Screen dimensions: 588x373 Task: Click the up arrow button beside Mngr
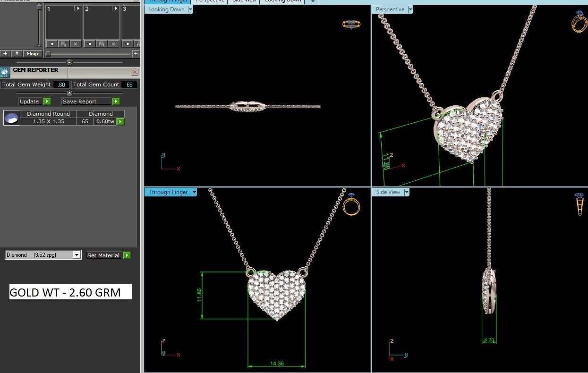coord(17,54)
